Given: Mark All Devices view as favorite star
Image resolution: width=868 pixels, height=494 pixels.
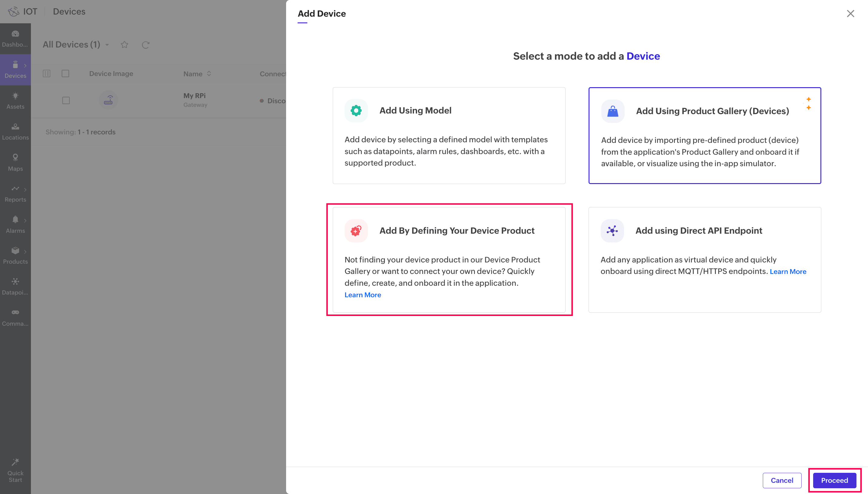Looking at the screenshot, I should click(x=124, y=45).
